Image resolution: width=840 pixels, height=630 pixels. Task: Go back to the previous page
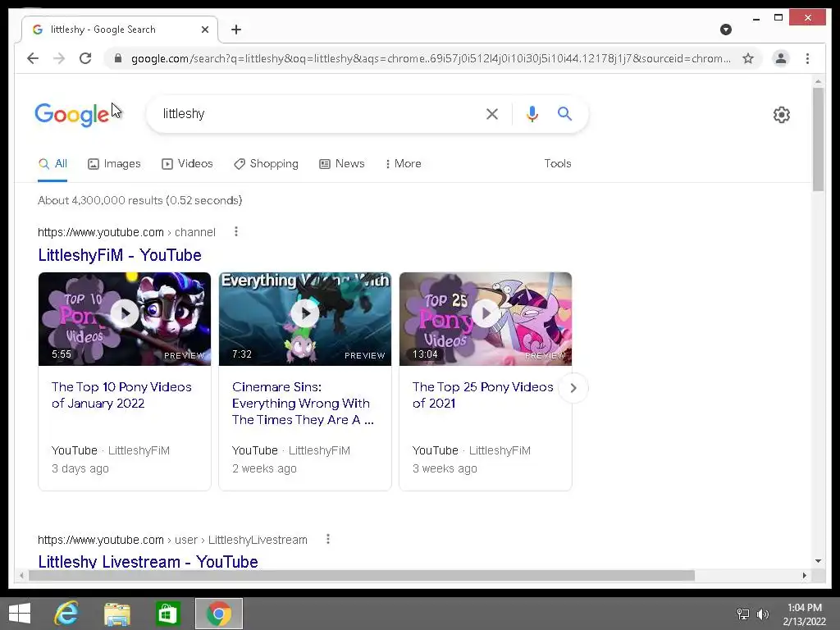pos(33,58)
